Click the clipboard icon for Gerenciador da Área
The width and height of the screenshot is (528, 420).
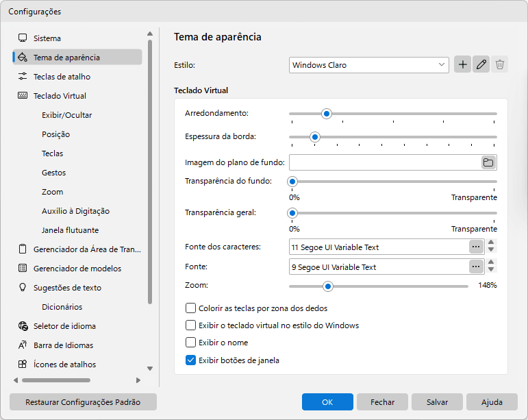(23, 249)
